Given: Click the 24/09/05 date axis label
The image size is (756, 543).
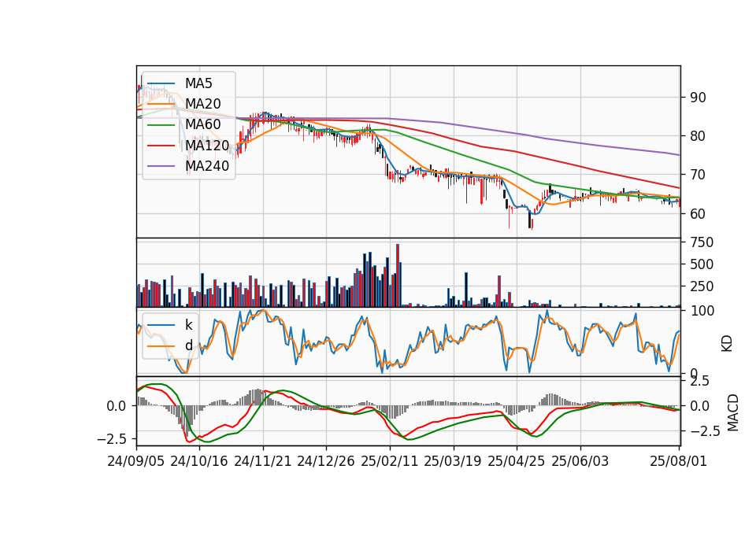Looking at the screenshot, I should (x=136, y=461).
